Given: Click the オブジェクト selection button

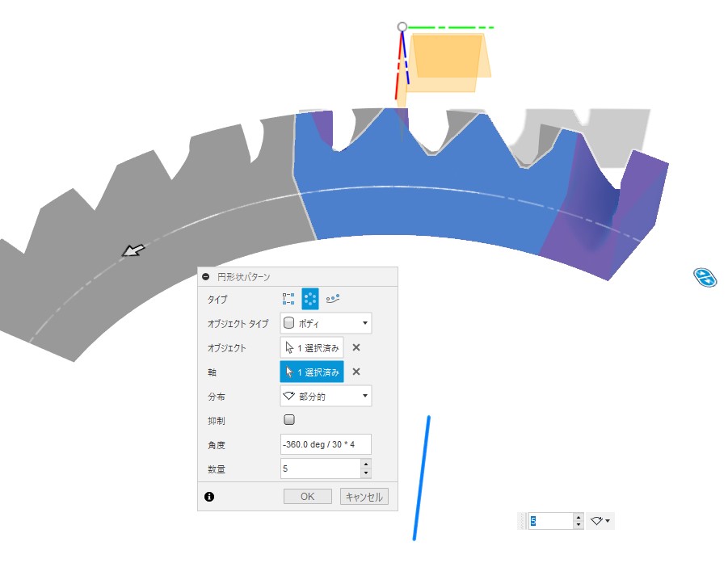Looking at the screenshot, I should [312, 348].
